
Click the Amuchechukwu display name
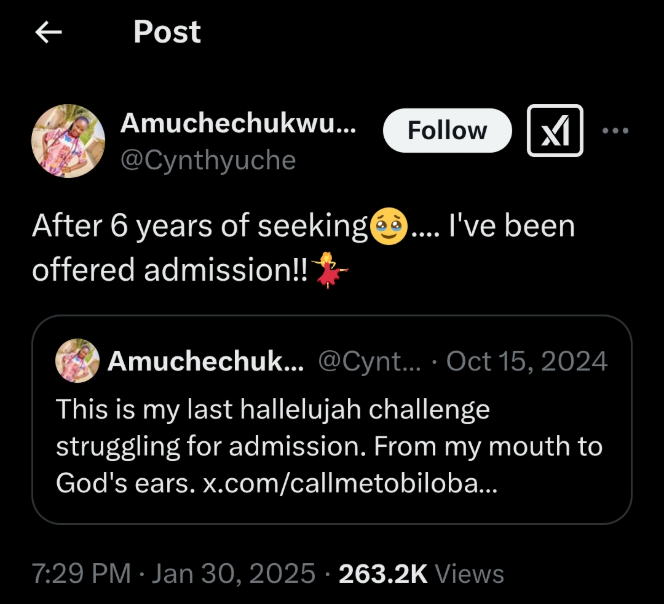(238, 124)
